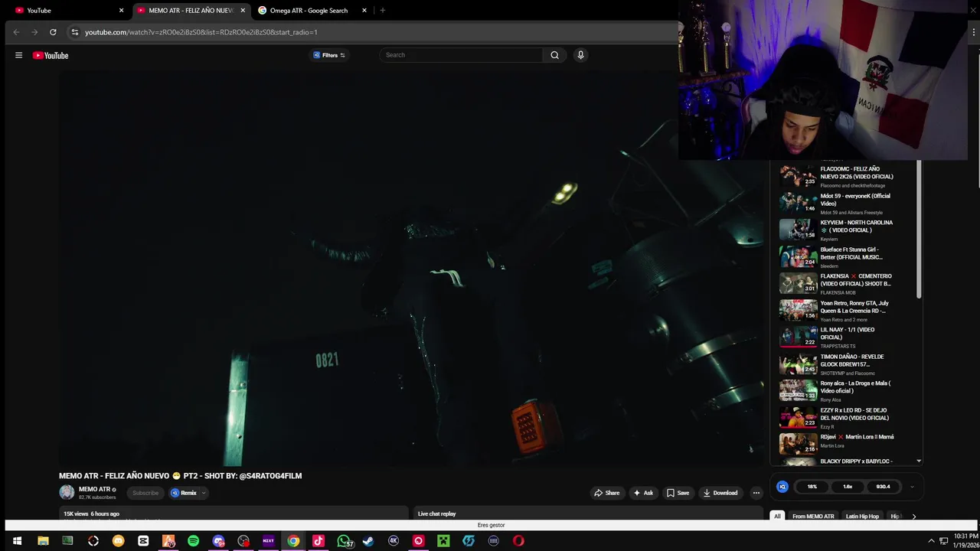The width and height of the screenshot is (980, 551).
Task: Open a new browser tab
Action: 382,11
